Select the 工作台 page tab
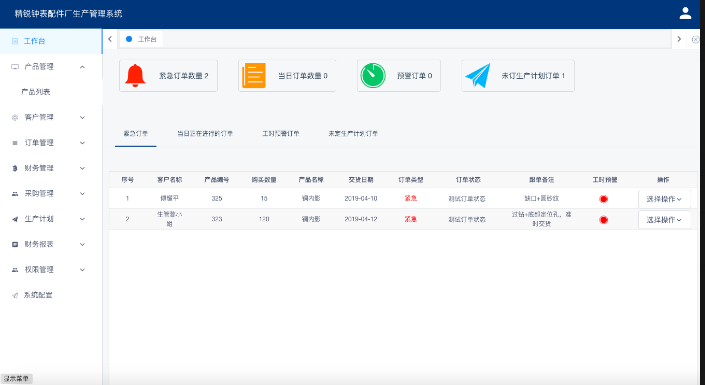The image size is (705, 385). point(142,39)
